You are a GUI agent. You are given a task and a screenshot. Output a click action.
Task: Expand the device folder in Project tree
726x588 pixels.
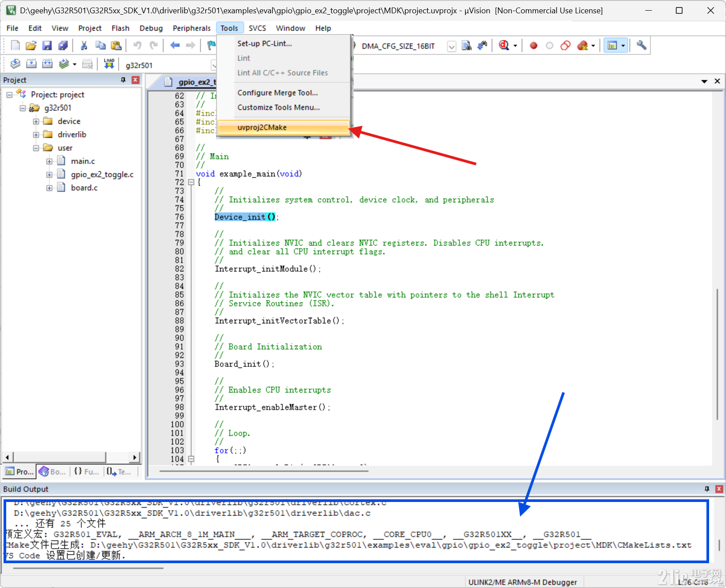click(36, 121)
